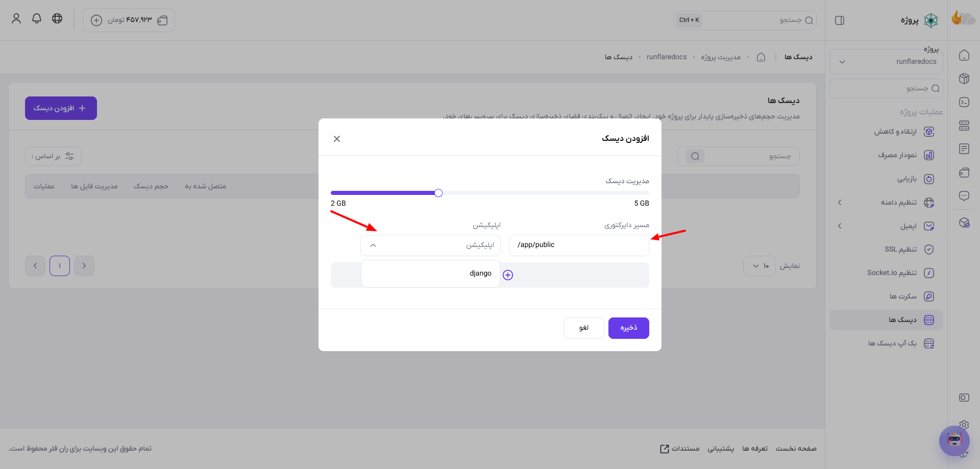The image size is (980, 469).
Task: Click the disk size slider handle
Action: point(438,193)
